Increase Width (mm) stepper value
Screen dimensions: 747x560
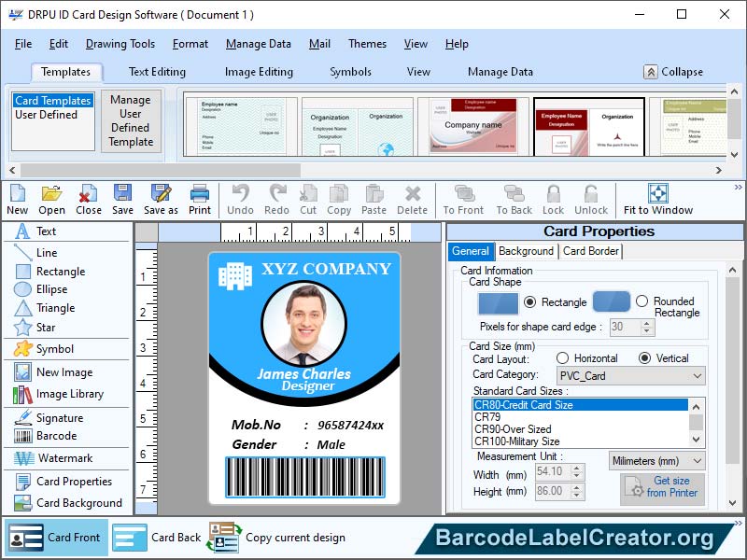(x=576, y=469)
